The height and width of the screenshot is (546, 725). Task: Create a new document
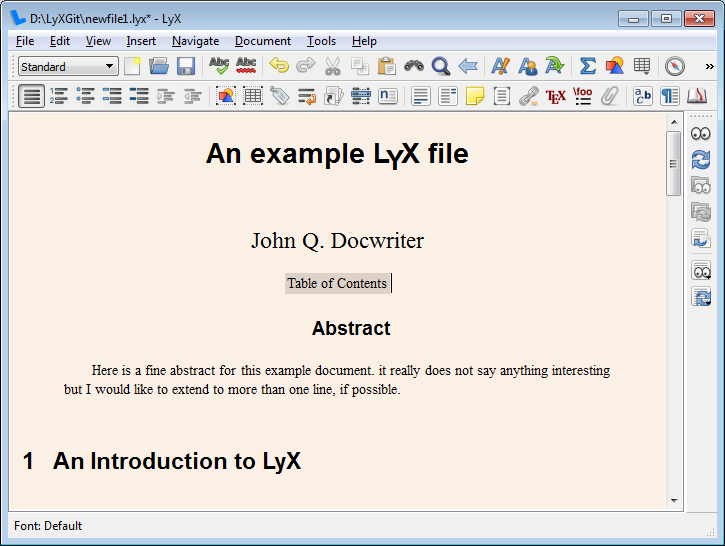pos(132,66)
